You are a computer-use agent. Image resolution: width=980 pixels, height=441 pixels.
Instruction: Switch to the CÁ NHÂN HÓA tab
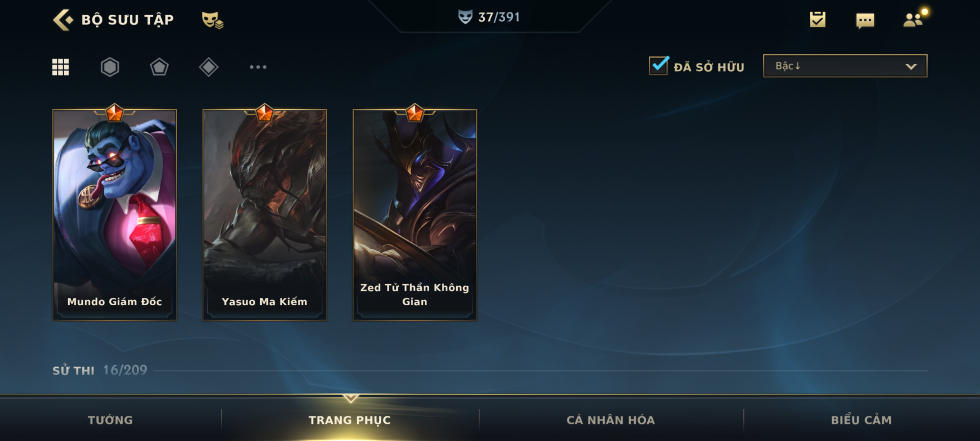[611, 420]
